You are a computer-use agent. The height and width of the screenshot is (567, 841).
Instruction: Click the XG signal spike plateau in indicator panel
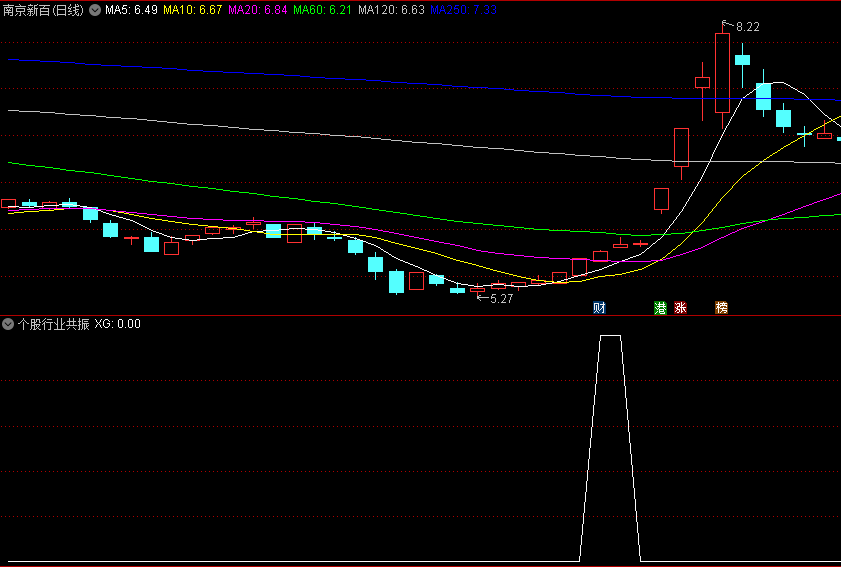[x=610, y=336]
